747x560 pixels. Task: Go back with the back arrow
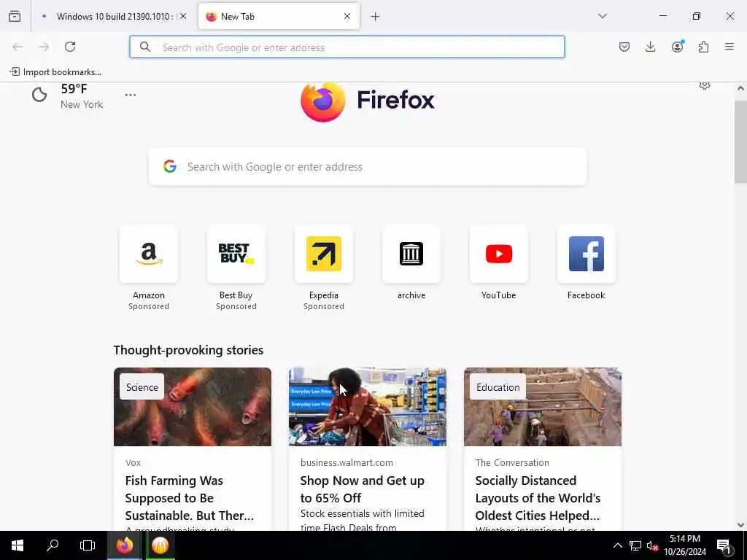coord(18,47)
